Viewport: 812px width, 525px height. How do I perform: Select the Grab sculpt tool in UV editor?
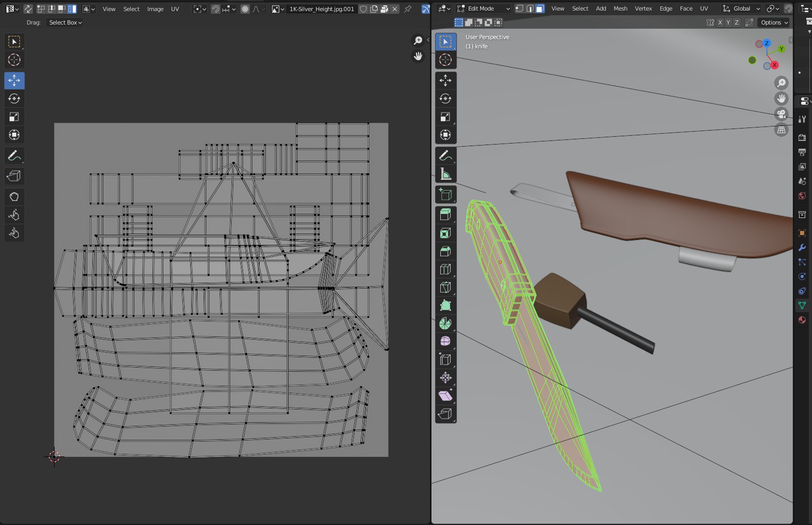14,197
